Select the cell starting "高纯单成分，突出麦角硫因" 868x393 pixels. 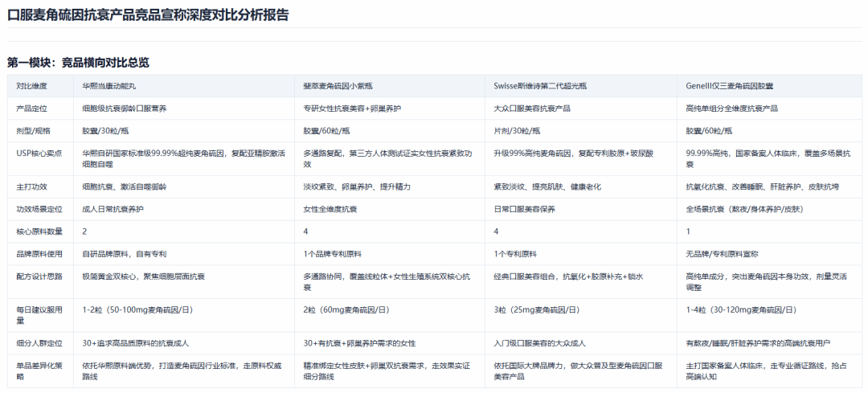pyautogui.click(x=768, y=282)
